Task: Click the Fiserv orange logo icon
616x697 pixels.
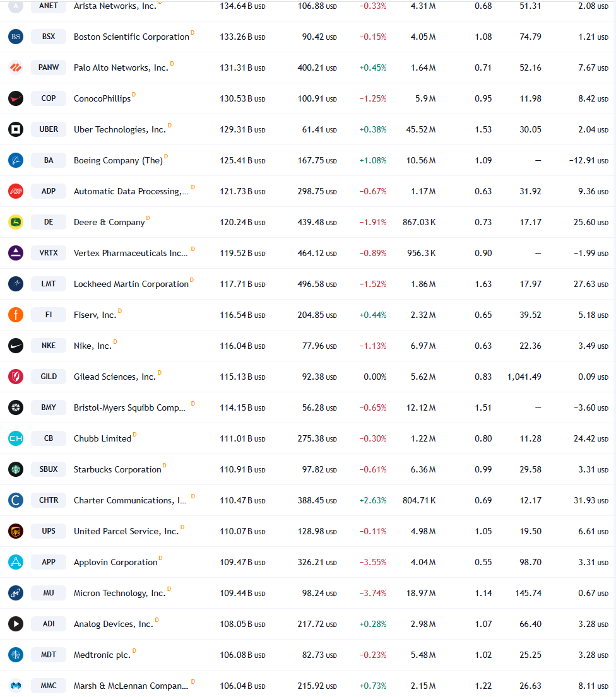Action: click(x=16, y=315)
